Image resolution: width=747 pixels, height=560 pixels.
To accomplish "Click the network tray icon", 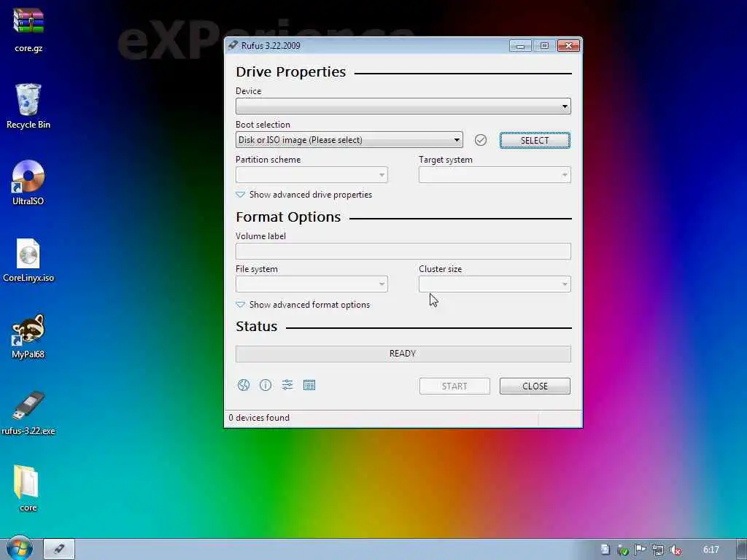I will pos(658,550).
